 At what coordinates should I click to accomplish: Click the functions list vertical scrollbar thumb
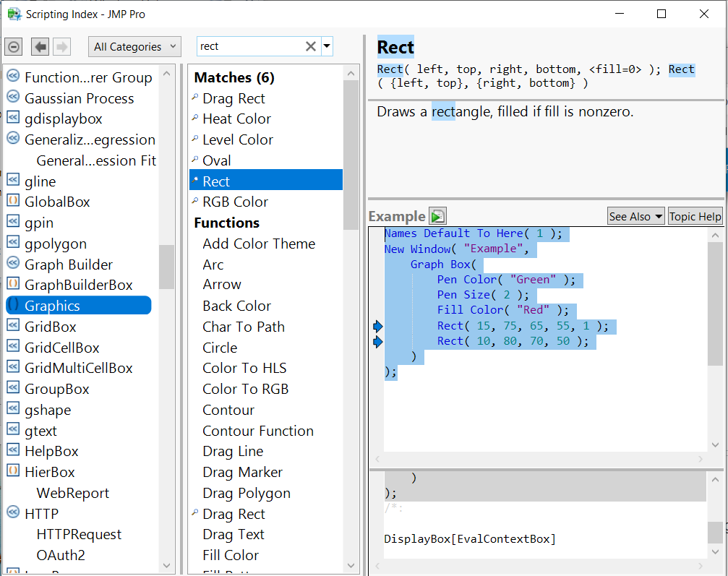351,155
